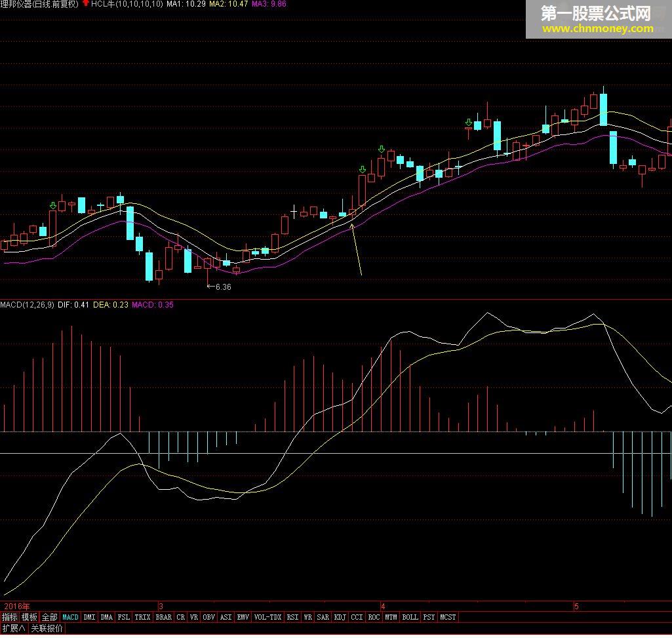Select the CCI indicator tab
The height and width of the screenshot is (638, 672).
(357, 617)
